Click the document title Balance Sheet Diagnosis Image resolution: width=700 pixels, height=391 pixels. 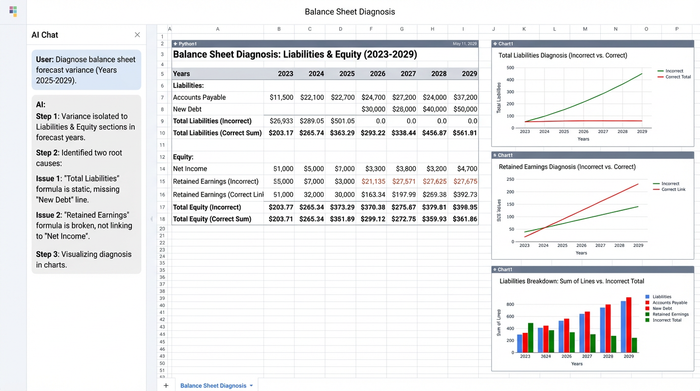[350, 12]
